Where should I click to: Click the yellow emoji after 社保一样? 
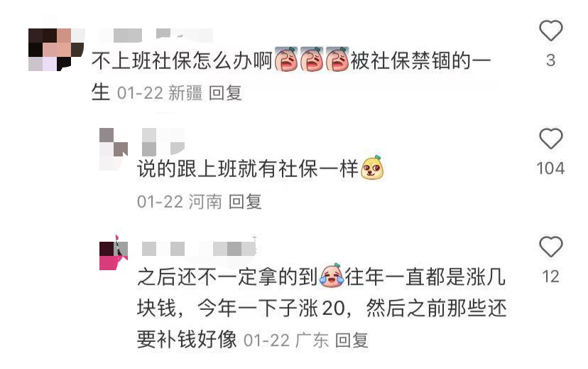click(372, 168)
